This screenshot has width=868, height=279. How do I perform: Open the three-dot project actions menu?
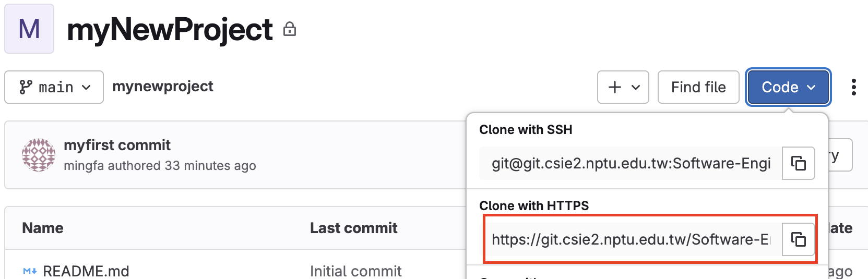click(x=853, y=87)
